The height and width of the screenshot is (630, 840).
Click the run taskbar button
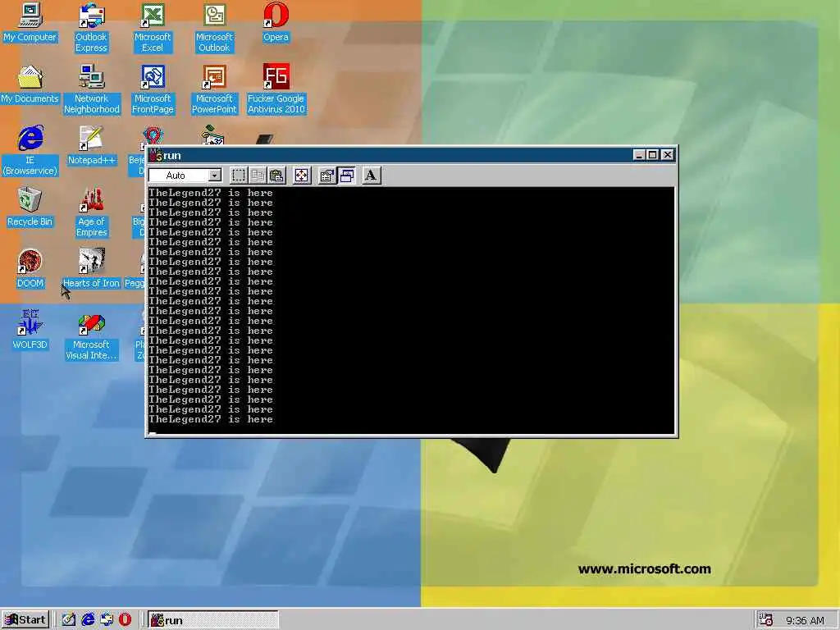pos(213,620)
